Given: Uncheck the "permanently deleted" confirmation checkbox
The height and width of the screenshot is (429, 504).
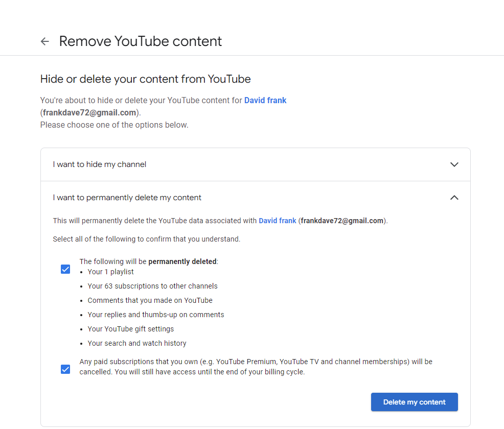Looking at the screenshot, I should point(65,269).
